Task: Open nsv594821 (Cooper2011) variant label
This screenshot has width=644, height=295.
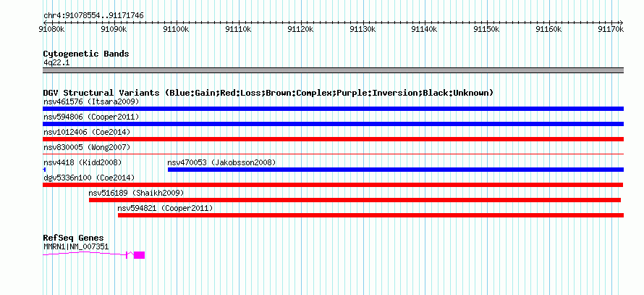Action: [165, 209]
